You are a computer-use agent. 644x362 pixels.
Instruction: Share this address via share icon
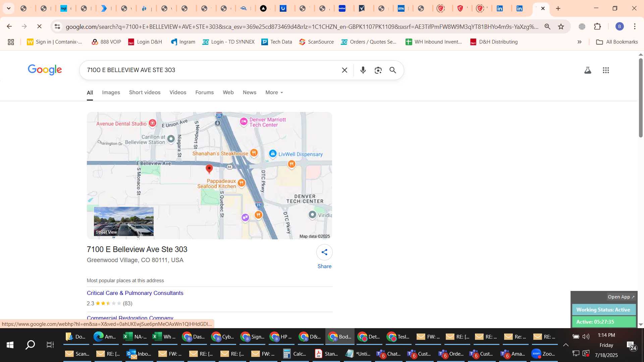(324, 252)
